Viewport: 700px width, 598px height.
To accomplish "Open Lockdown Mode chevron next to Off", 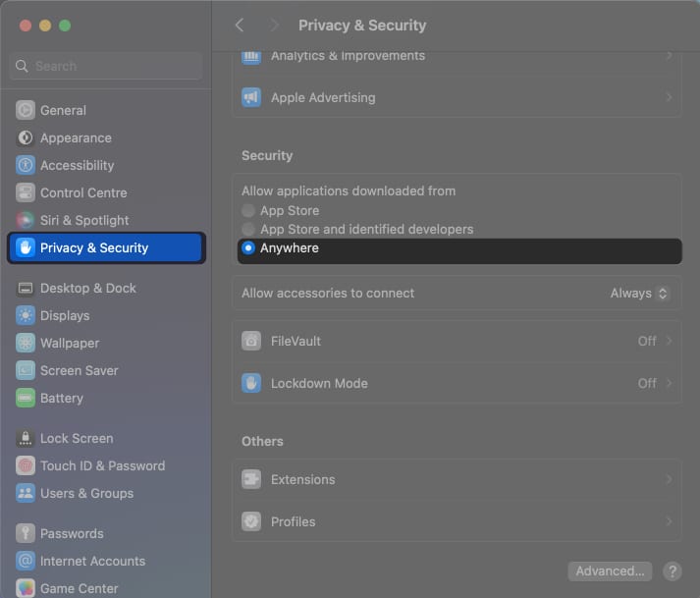I will (x=669, y=383).
